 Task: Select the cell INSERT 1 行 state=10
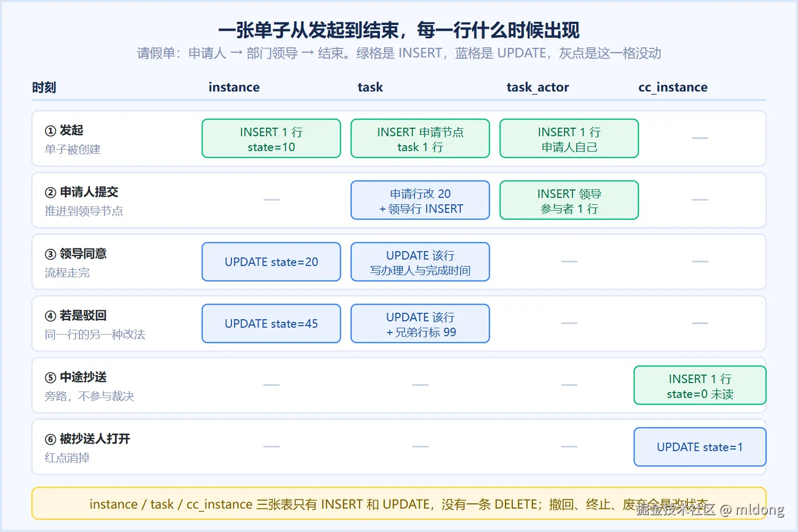tap(271, 138)
